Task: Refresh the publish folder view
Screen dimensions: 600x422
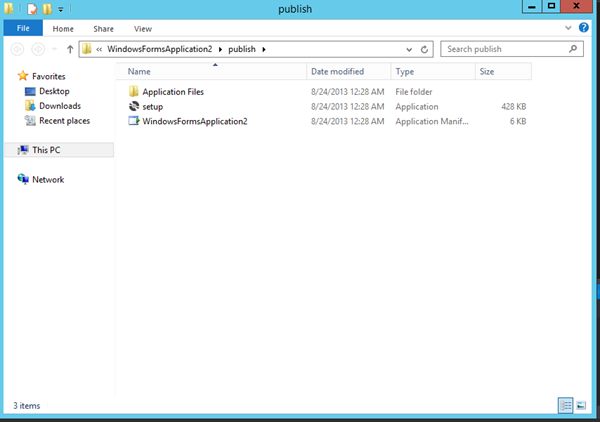Action: point(426,49)
